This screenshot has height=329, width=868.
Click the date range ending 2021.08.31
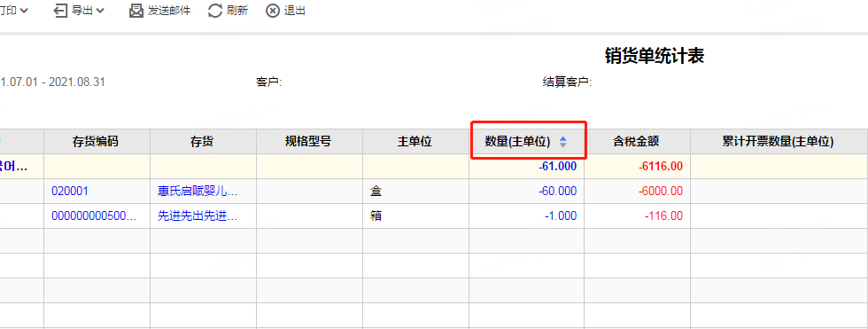coord(52,82)
